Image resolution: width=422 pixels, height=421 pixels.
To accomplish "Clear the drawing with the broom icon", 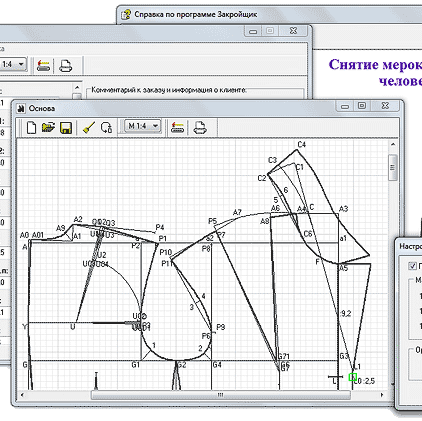I will [88, 128].
